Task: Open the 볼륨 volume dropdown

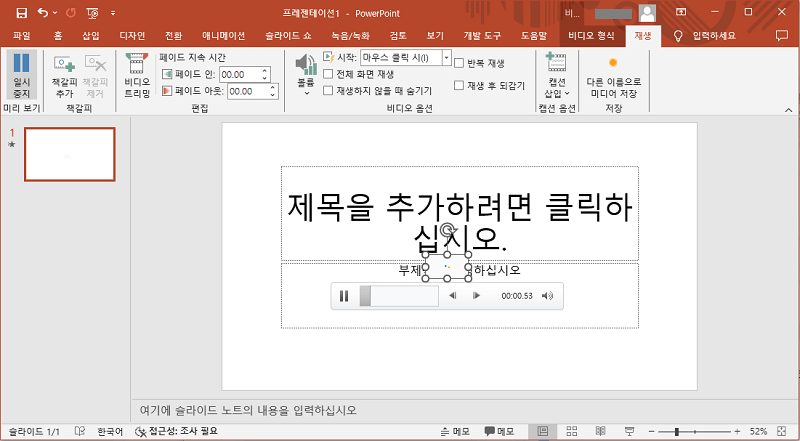Action: 306,75
